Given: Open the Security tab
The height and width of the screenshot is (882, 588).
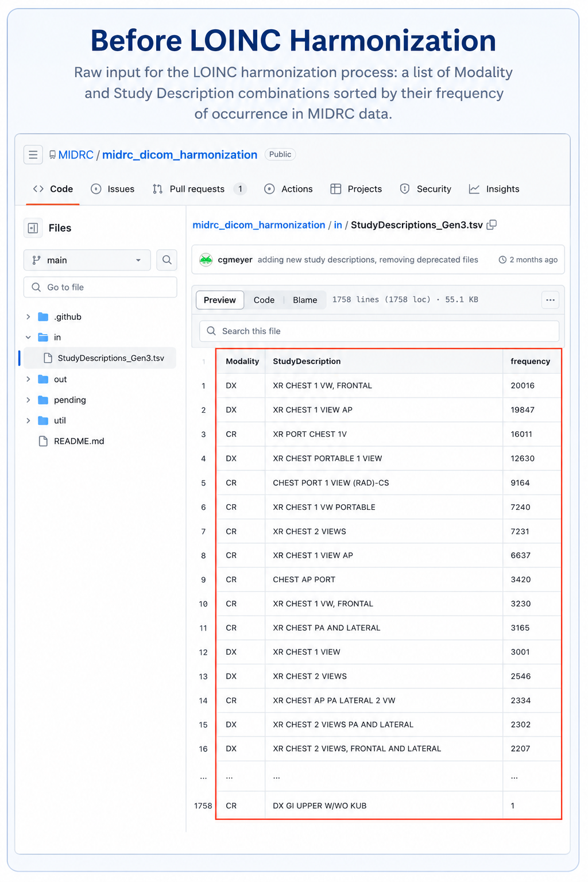Looking at the screenshot, I should [x=425, y=189].
